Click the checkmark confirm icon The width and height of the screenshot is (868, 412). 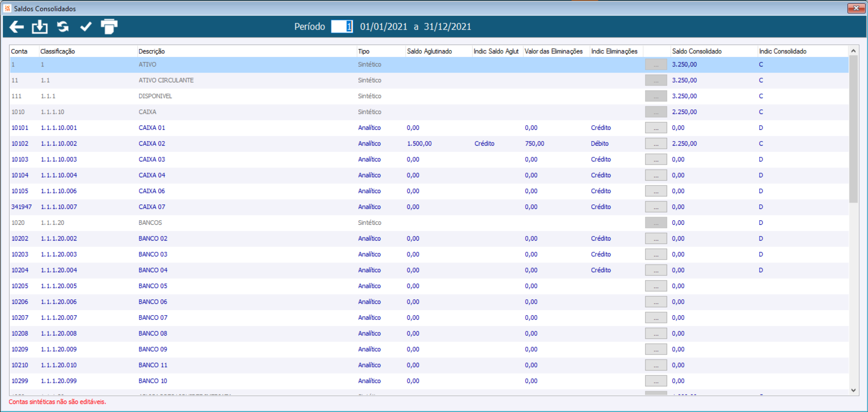point(86,27)
